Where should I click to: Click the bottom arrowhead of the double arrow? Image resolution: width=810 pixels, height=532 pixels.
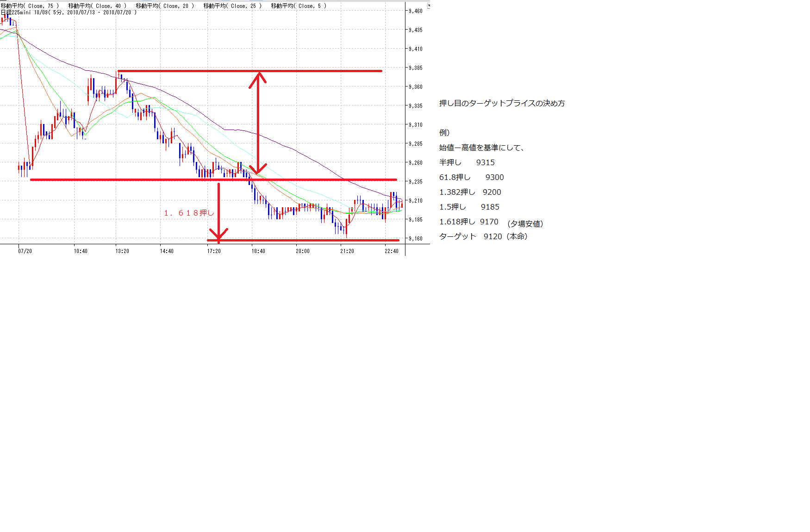point(258,168)
